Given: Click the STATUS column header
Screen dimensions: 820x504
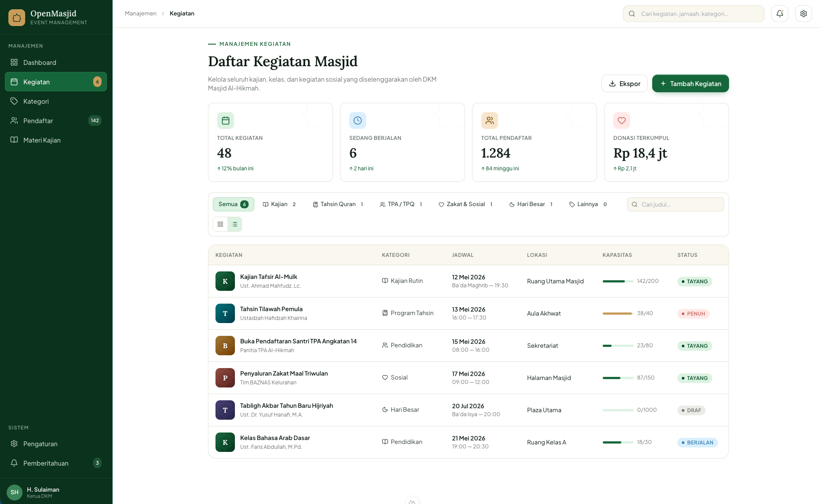Looking at the screenshot, I should (688, 255).
